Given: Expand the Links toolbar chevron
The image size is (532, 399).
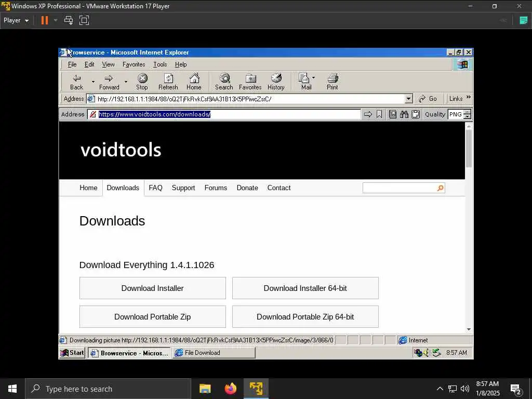Looking at the screenshot, I should click(x=469, y=97).
